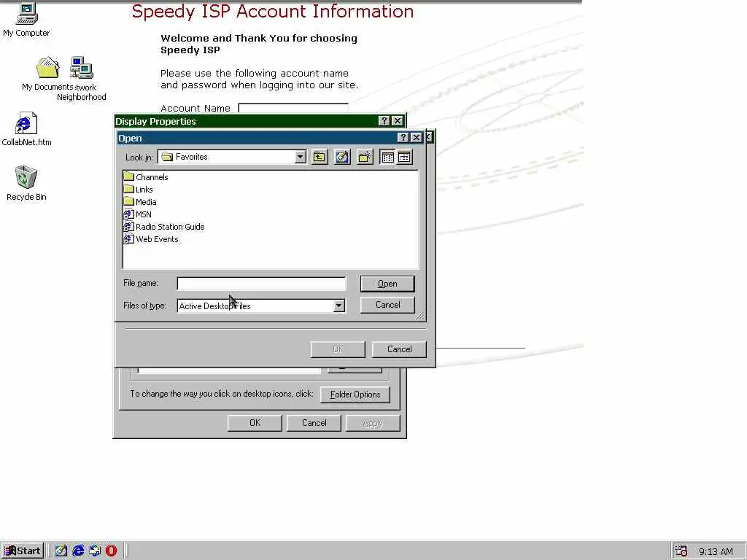The image size is (747, 560).
Task: Go up one folder level in Open dialog
Action: coord(320,157)
